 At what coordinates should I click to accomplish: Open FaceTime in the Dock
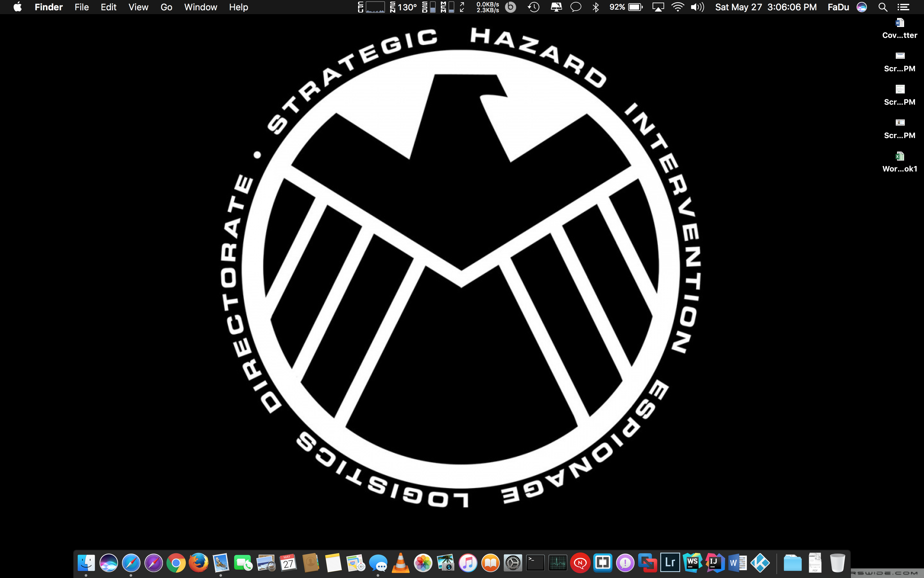[243, 563]
